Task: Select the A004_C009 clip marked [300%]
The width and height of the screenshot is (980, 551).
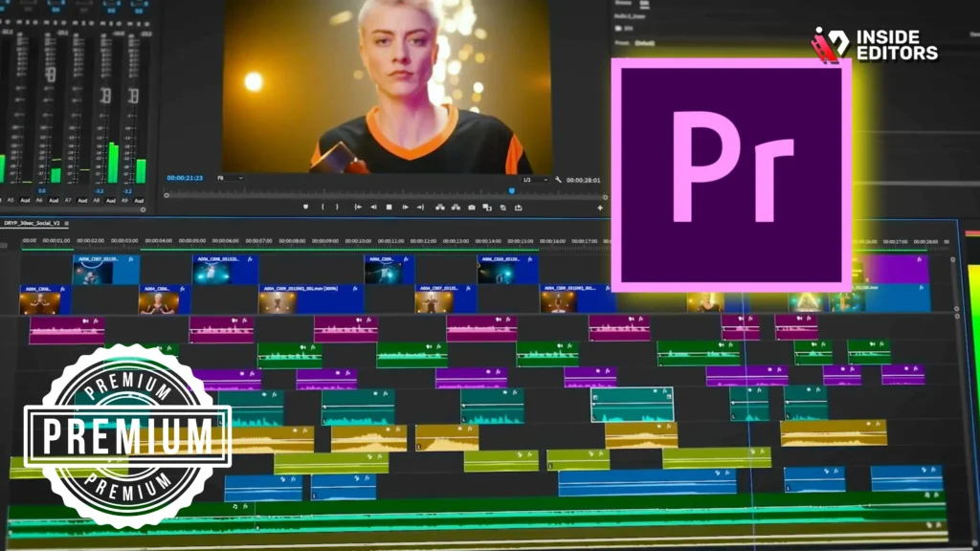Action: [x=311, y=299]
